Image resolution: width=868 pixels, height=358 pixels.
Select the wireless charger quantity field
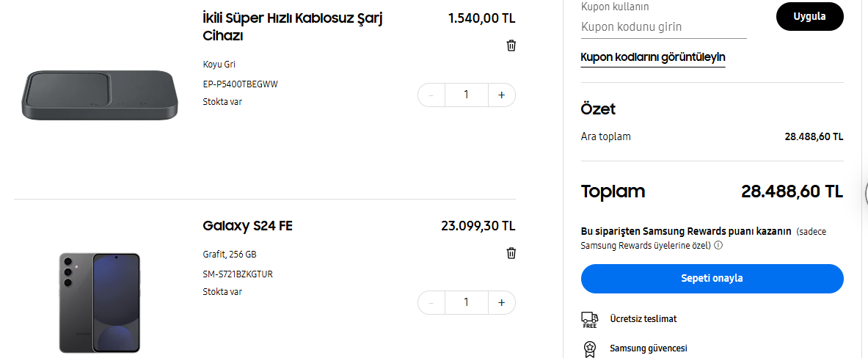coord(466,95)
